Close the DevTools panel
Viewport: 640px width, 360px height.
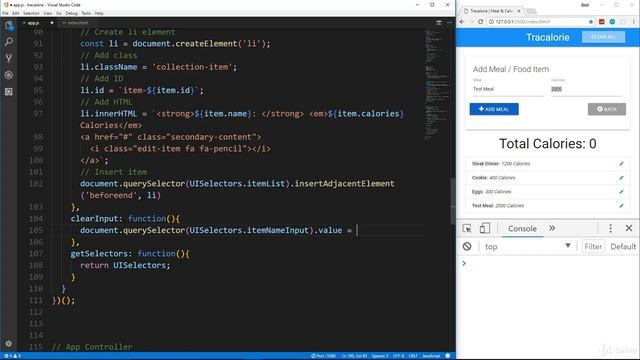coord(629,229)
